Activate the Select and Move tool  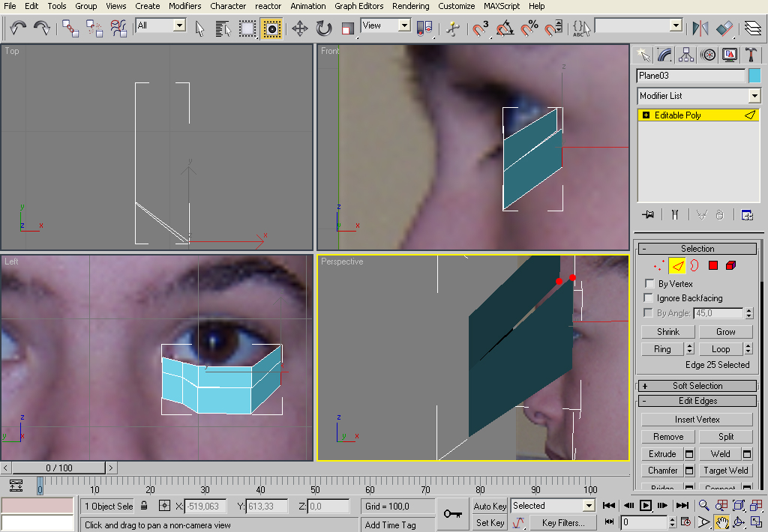pos(300,28)
